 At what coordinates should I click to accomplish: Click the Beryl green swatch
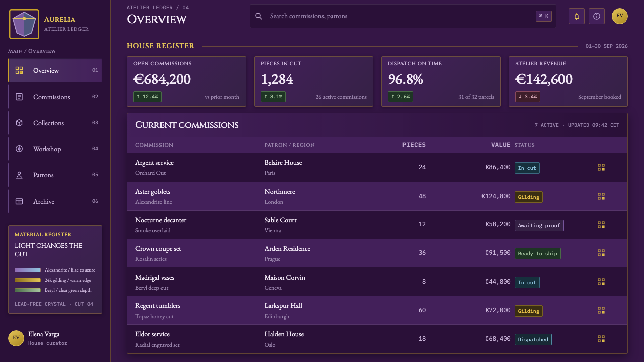(x=28, y=290)
